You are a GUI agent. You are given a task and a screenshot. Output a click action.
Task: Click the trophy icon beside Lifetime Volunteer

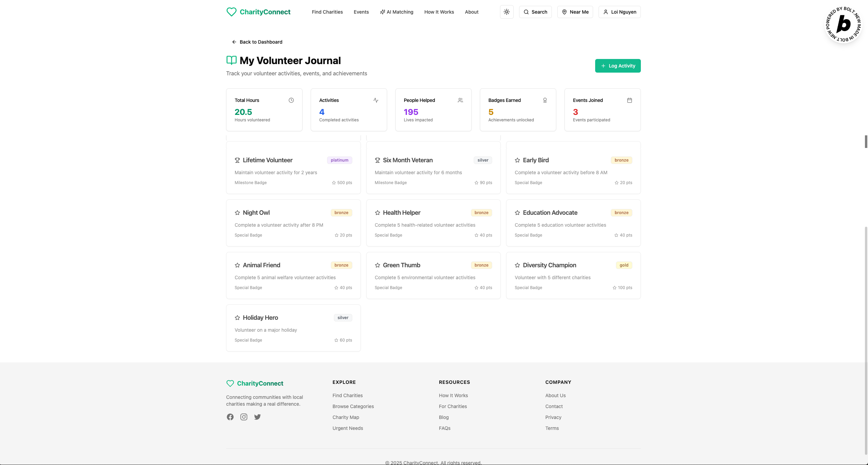click(237, 160)
